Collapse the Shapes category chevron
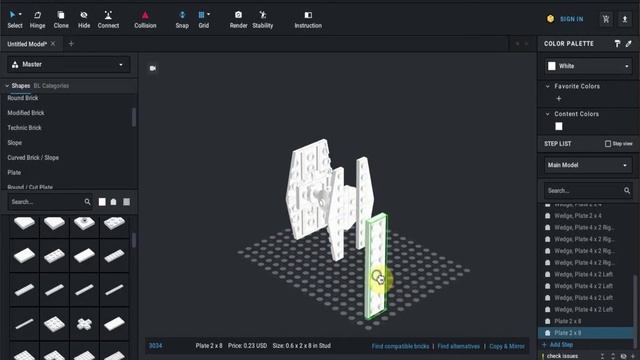 [x=7, y=86]
